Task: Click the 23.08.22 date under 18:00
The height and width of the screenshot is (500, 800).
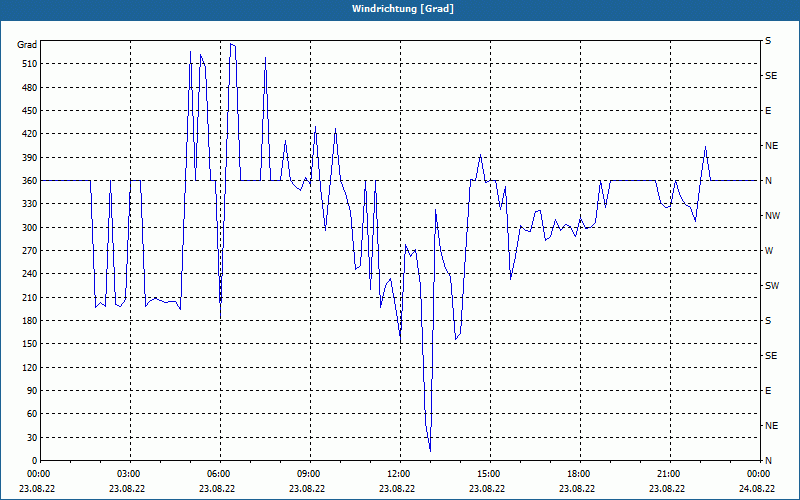Action: [x=577, y=489]
